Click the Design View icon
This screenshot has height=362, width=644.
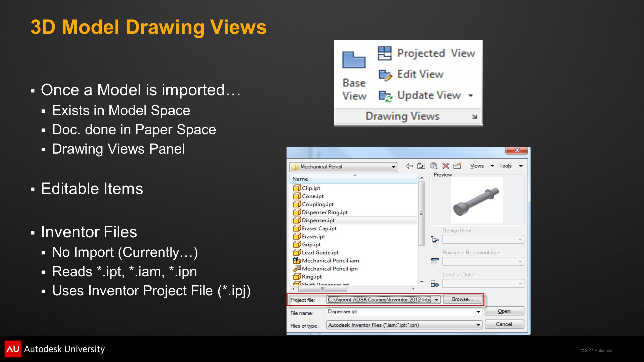coord(434,239)
